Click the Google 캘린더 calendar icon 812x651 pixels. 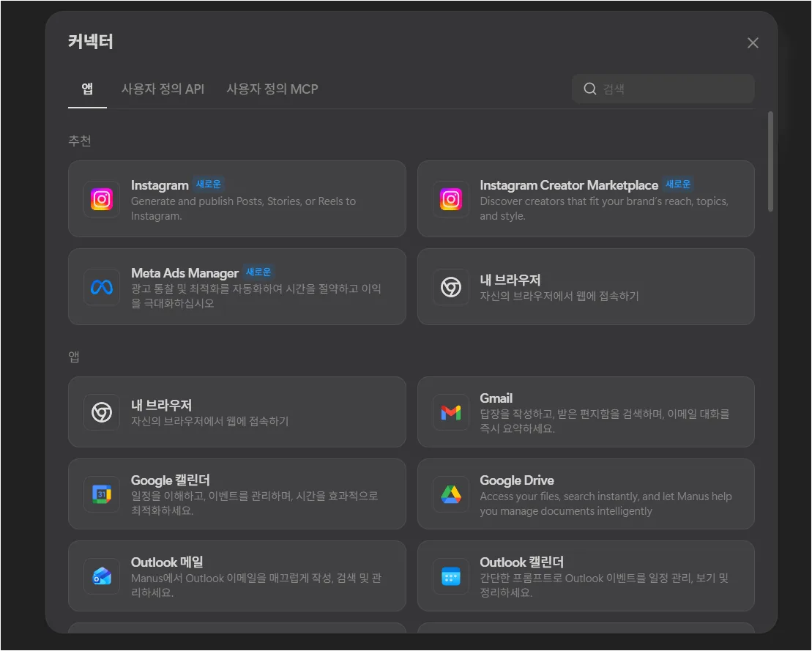tap(102, 494)
